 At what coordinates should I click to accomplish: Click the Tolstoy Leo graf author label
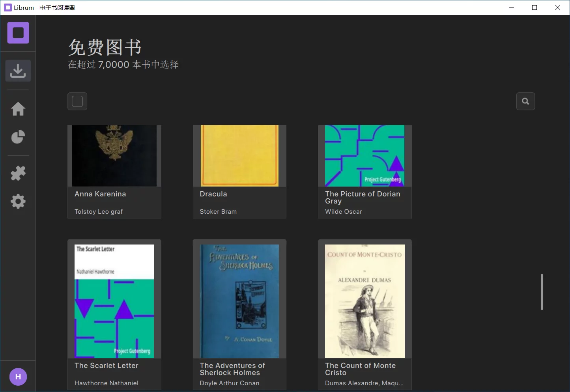tap(99, 212)
